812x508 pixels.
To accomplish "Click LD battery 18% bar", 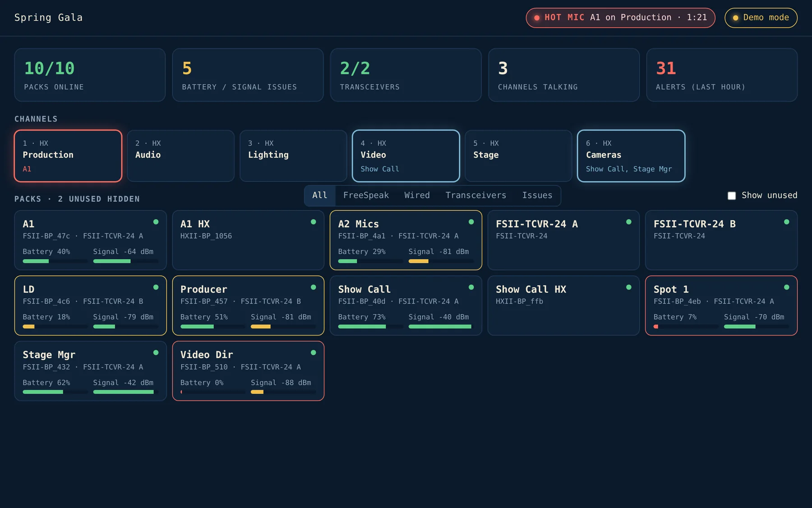I will (55, 326).
